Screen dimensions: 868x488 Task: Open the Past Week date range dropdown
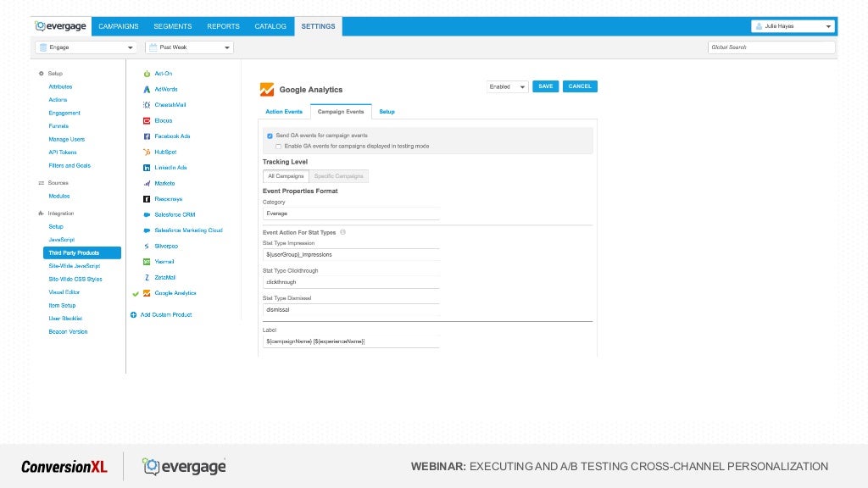tap(189, 47)
